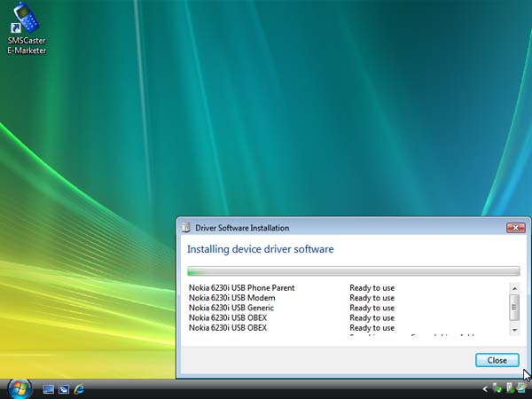Click the 'Installing device driver software' heading
Screen dimensions: 532x399
tap(260, 249)
